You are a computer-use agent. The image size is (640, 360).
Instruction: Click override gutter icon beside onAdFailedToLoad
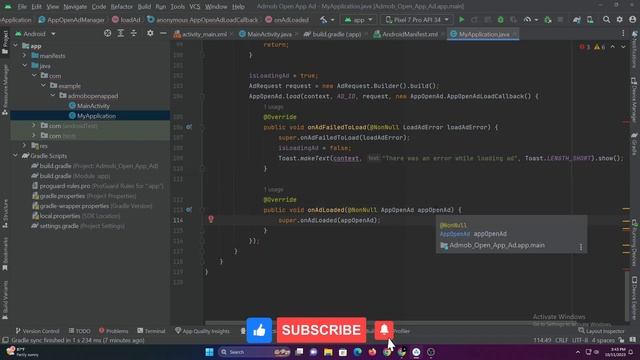click(189, 127)
